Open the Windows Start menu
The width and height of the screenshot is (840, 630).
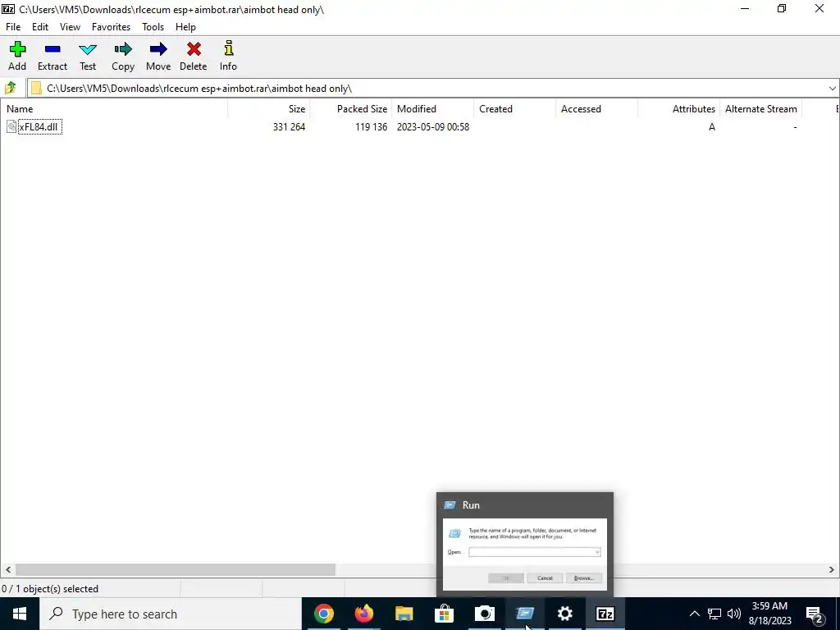pos(20,614)
